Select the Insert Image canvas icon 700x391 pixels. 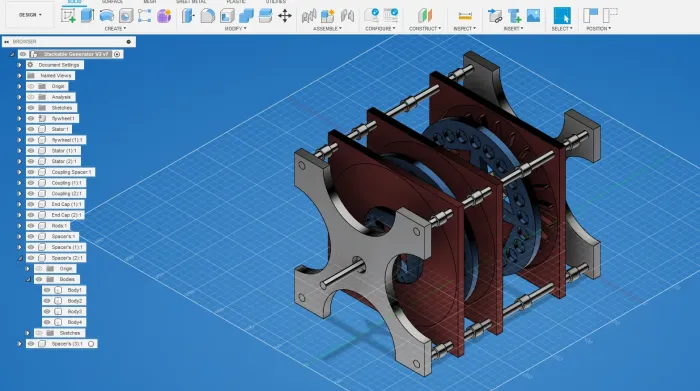533,16
